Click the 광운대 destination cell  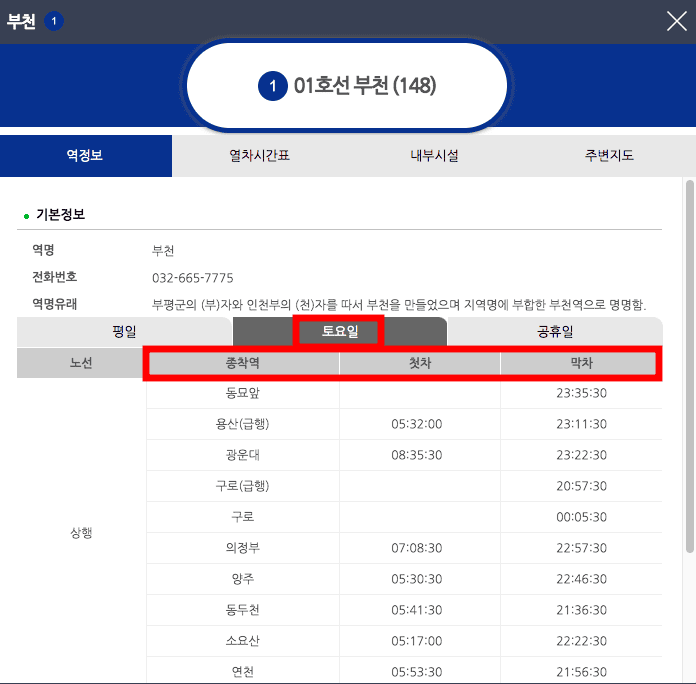(243, 455)
